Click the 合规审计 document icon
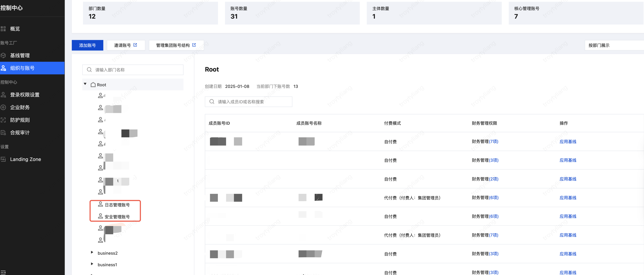This screenshot has height=275, width=644. click(x=3, y=133)
